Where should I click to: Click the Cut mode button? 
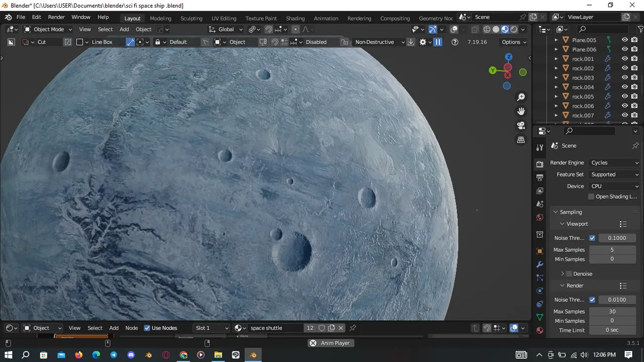[x=42, y=42]
